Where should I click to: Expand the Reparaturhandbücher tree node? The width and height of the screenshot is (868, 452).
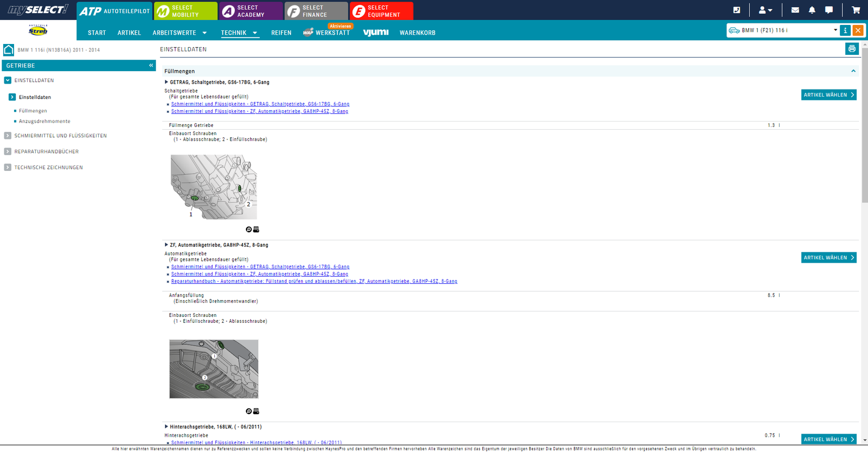(8, 151)
